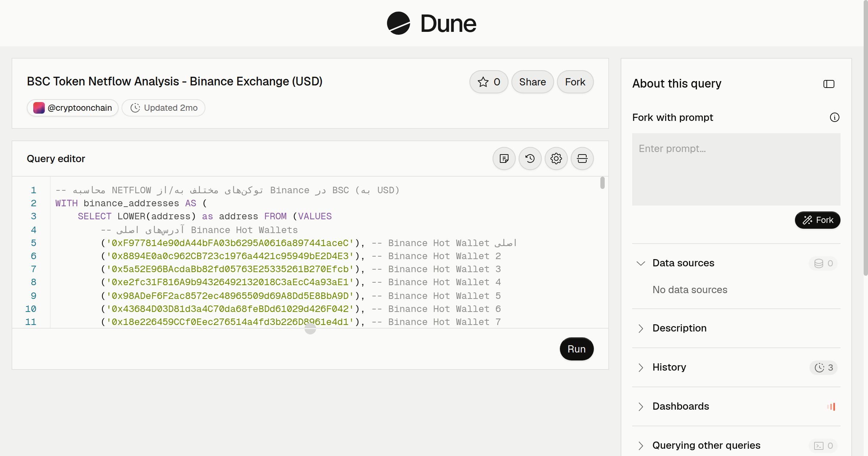Click the Querying other queries count badge
Viewport: 868px width, 456px height.
(824, 446)
